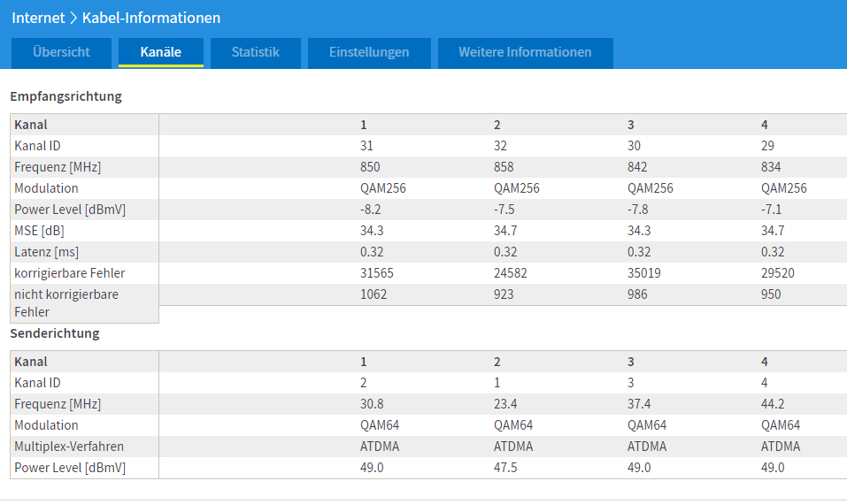Click upstream power level 47.5
847x504 pixels.
pos(505,468)
